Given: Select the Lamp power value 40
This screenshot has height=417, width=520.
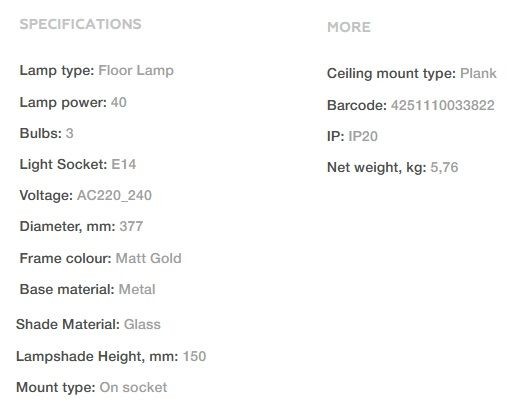Looking at the screenshot, I should tap(119, 102).
